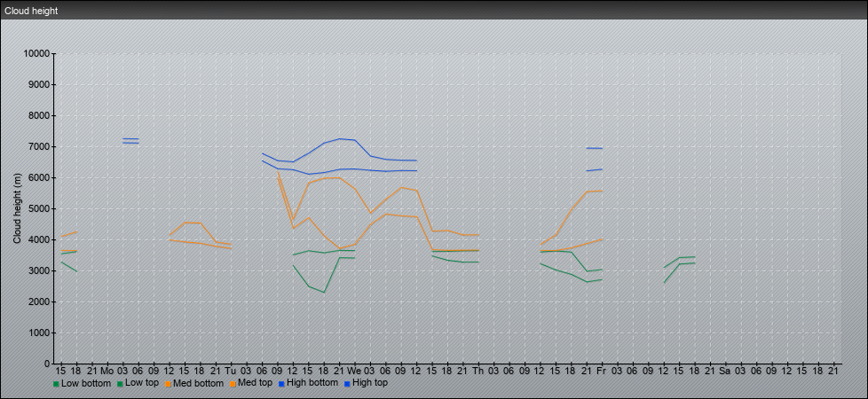
Task: Click the Th day label on x-axis
Action: point(477,372)
